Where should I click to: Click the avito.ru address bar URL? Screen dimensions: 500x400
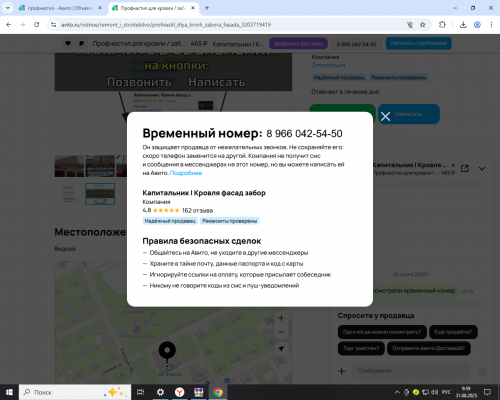pyautogui.click(x=166, y=25)
